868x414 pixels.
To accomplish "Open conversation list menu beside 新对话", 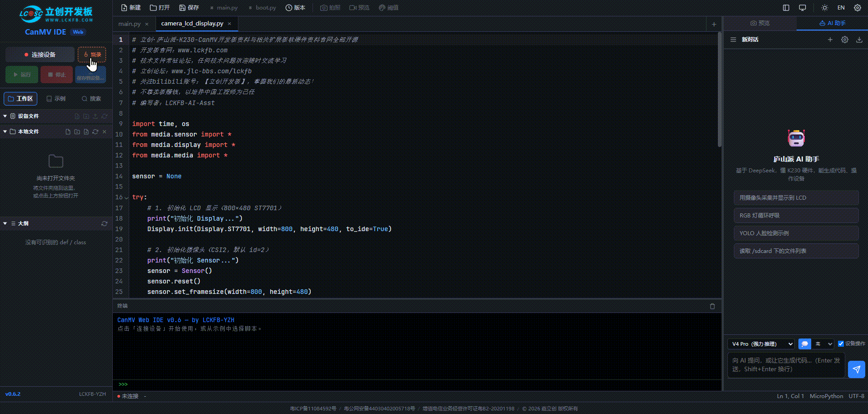I will 733,40.
